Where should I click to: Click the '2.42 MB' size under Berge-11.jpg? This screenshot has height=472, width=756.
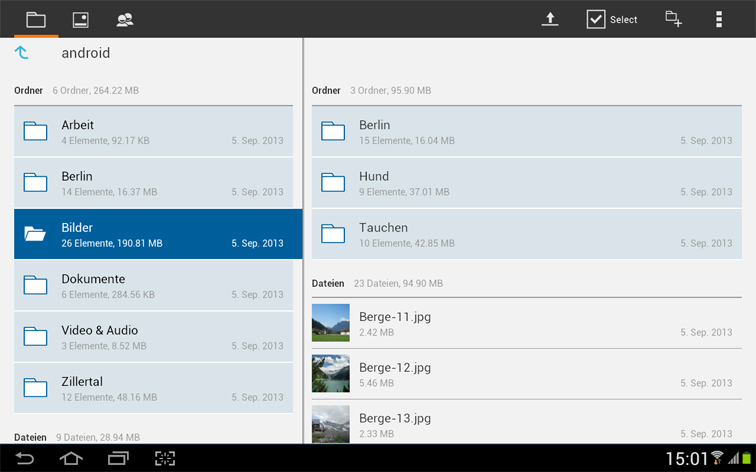[x=377, y=333]
